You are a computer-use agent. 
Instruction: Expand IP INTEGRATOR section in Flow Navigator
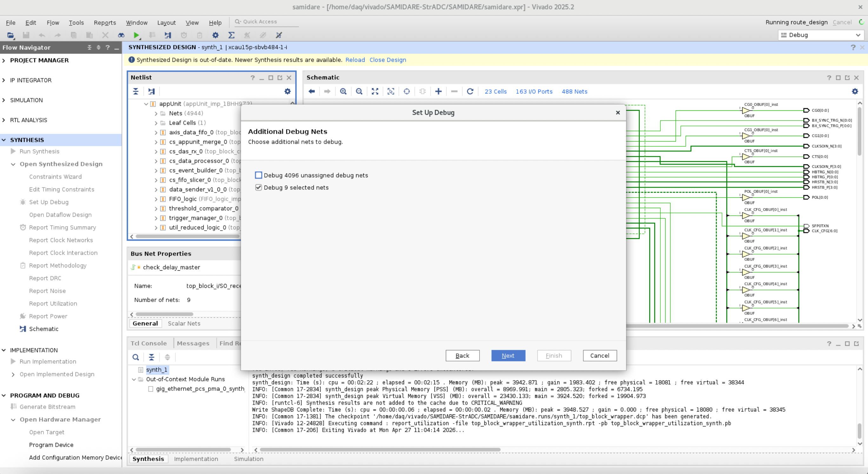pyautogui.click(x=4, y=80)
